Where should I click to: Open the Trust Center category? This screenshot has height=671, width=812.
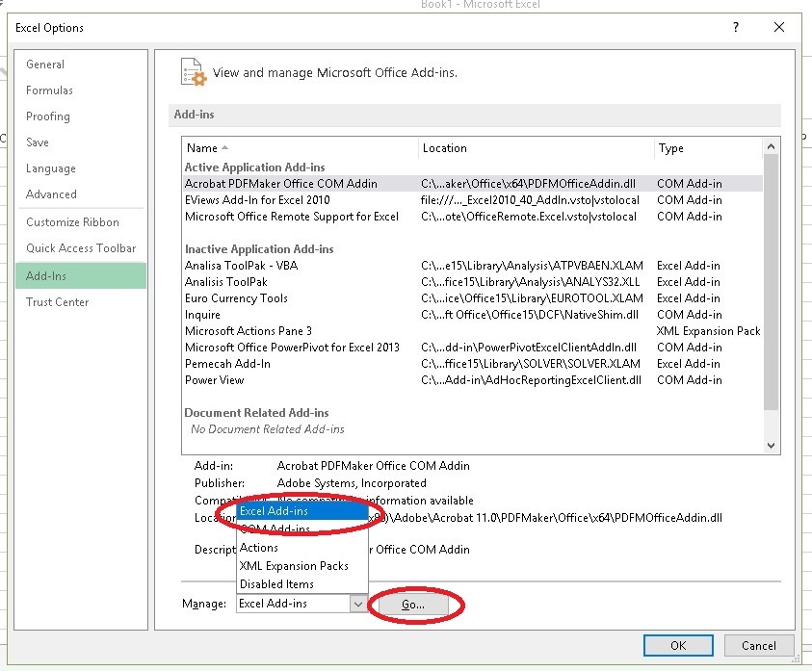tap(57, 302)
